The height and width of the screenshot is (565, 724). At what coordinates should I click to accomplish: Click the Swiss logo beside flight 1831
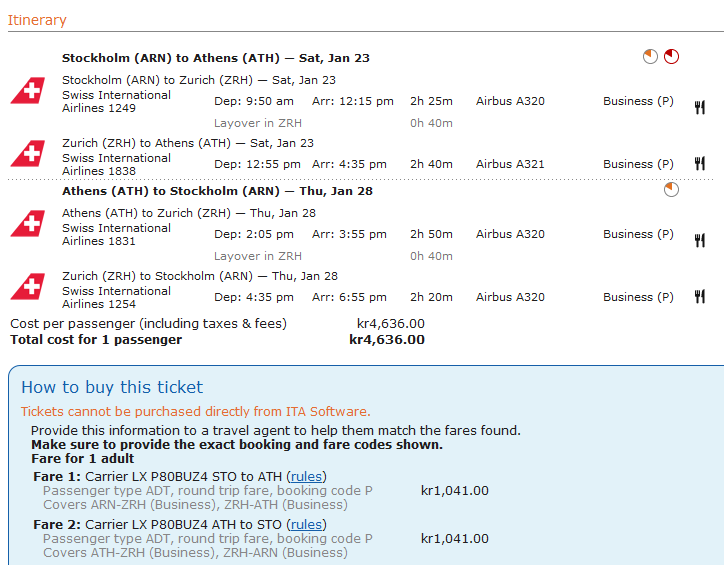point(28,224)
